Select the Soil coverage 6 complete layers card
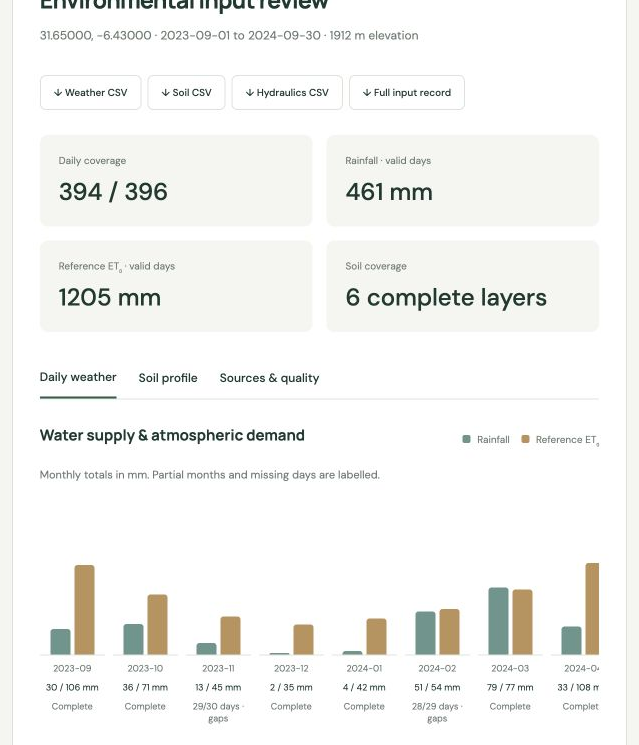This screenshot has width=639, height=745. 462,286
